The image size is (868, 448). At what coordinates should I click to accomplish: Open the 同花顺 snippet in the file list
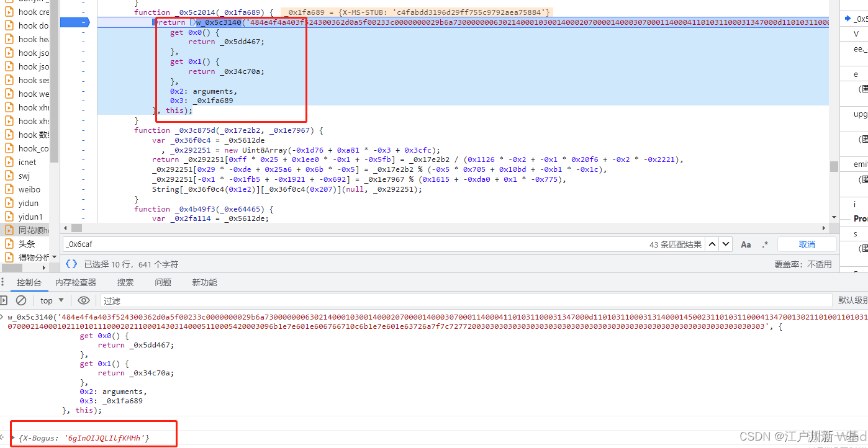[x=34, y=230]
